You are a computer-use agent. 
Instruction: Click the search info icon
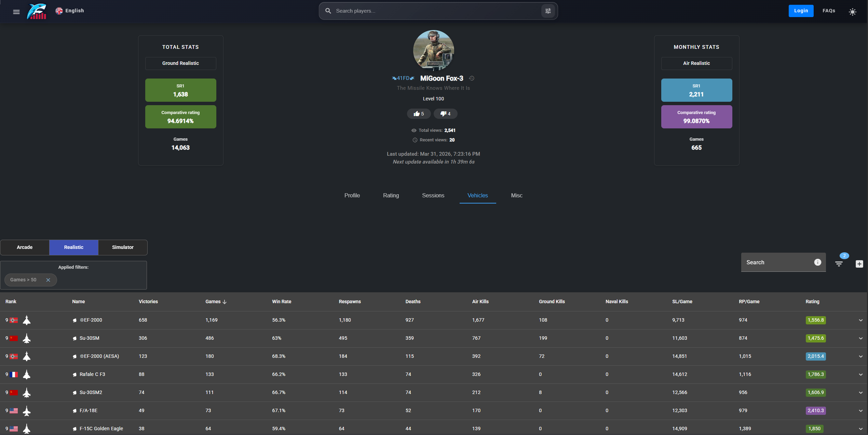pyautogui.click(x=817, y=262)
